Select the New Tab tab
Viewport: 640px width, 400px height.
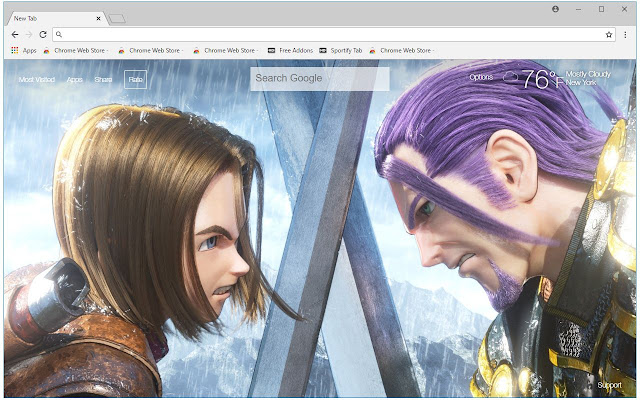(x=55, y=18)
